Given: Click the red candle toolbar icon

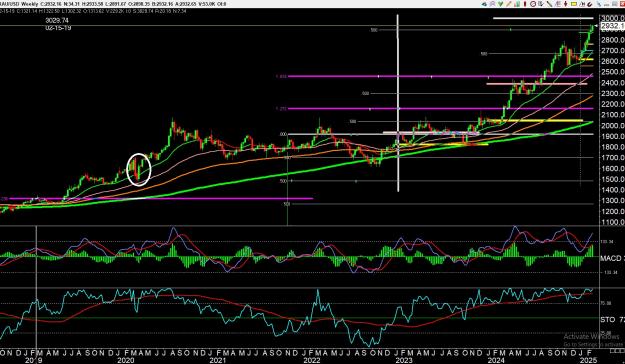Looking at the screenshot, I should 525,4.
